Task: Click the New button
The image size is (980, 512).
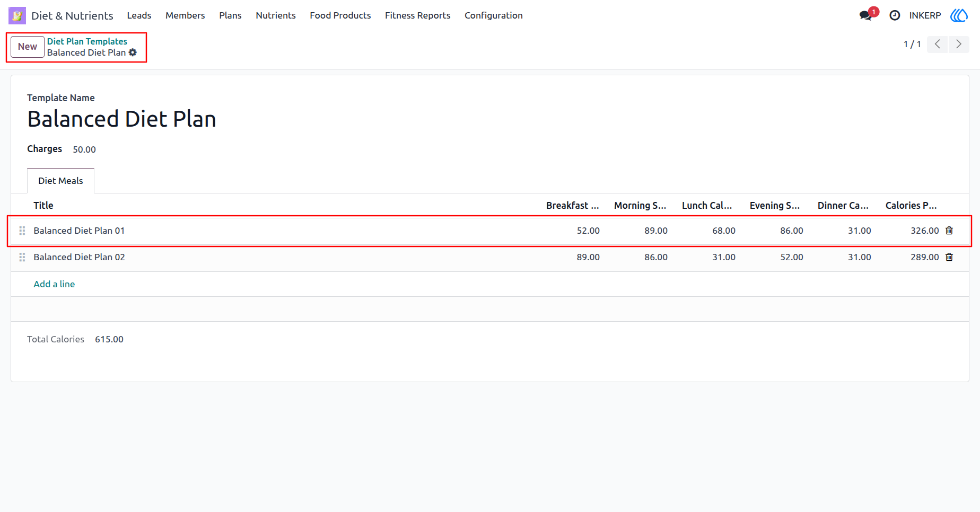Action: coord(28,47)
